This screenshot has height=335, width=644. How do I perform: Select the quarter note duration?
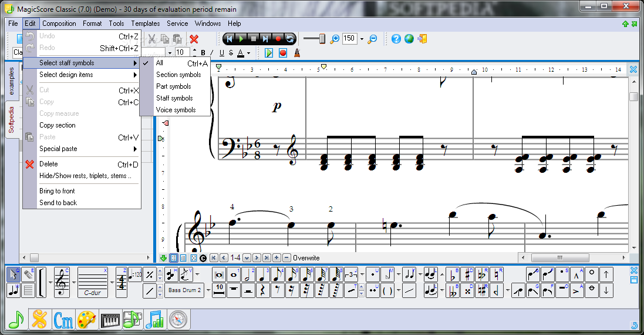(262, 274)
